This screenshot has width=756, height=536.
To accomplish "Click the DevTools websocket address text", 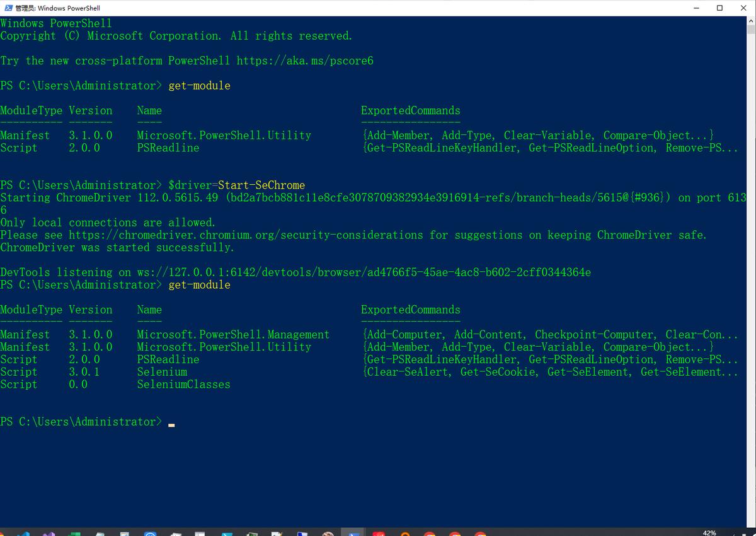I will (x=364, y=272).
